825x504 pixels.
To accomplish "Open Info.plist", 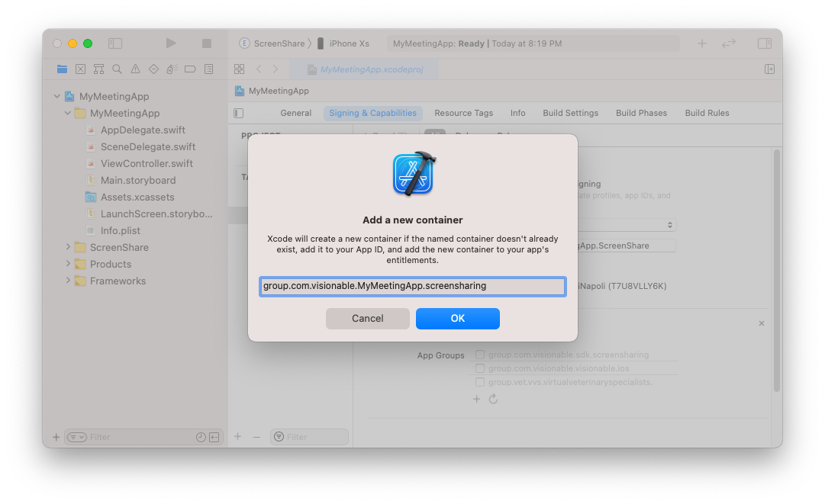I will [120, 231].
